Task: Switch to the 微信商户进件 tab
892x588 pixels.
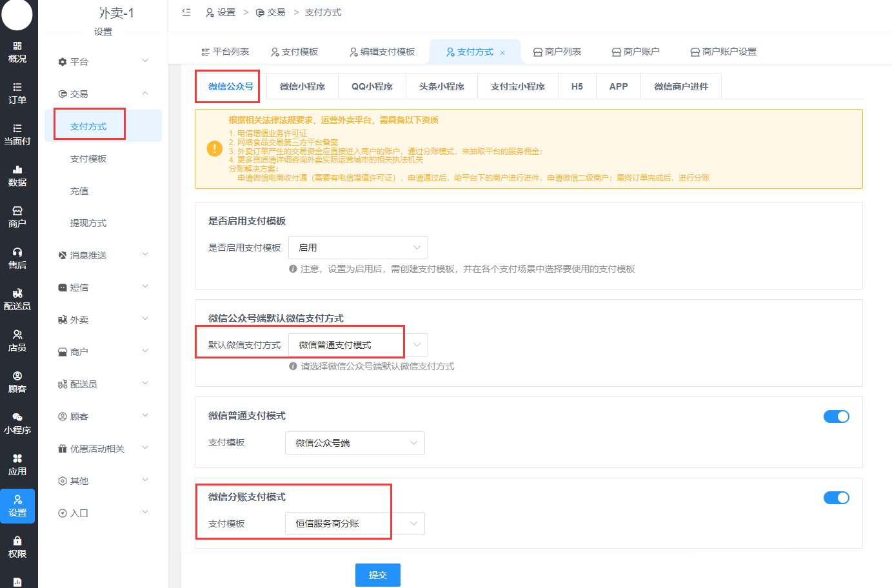Action: point(681,86)
